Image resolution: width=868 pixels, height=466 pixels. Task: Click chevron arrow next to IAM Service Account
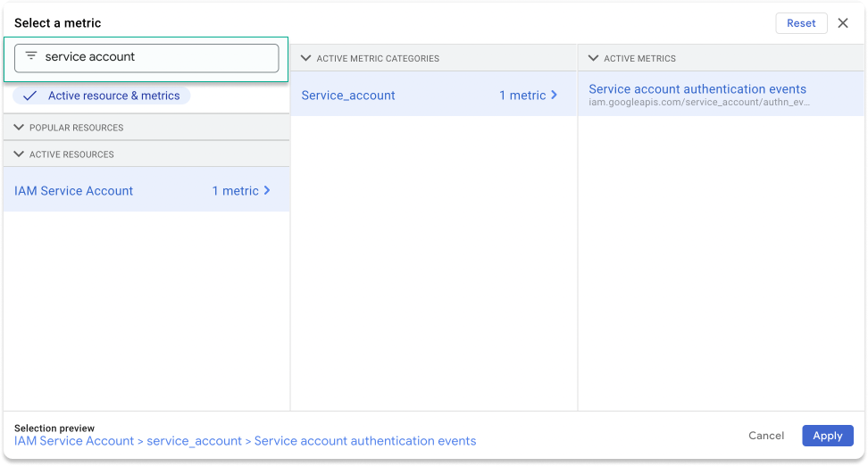[x=267, y=190]
